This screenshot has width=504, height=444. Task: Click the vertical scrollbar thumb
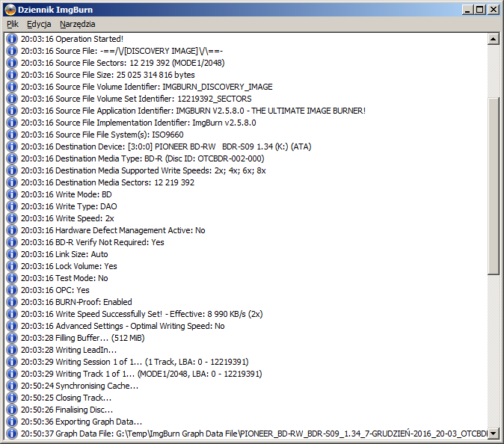(493, 186)
